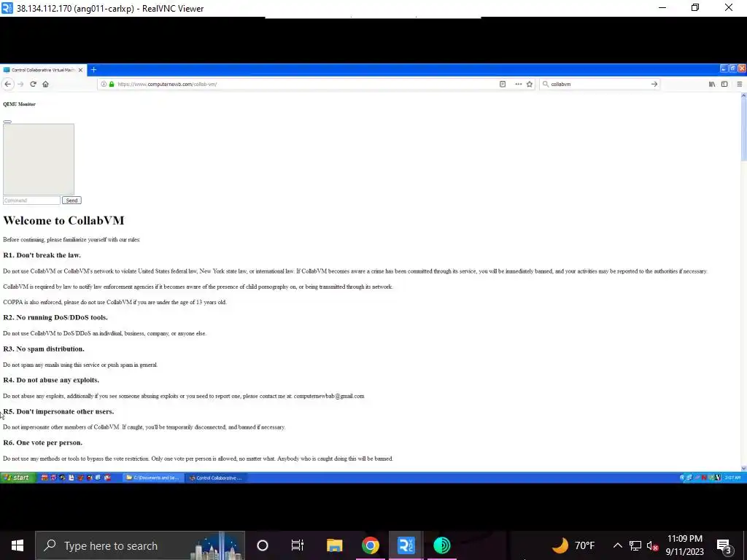Image resolution: width=747 pixels, height=560 pixels.
Task: Open the Windows clock 11:09 PM
Action: click(x=684, y=545)
